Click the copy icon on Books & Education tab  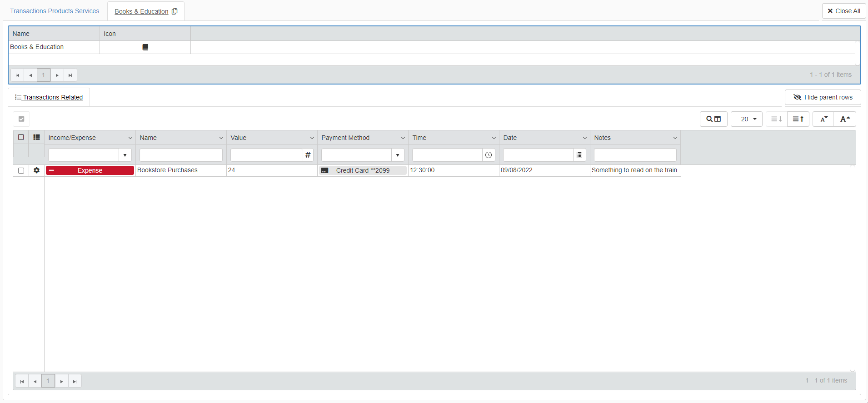click(175, 11)
